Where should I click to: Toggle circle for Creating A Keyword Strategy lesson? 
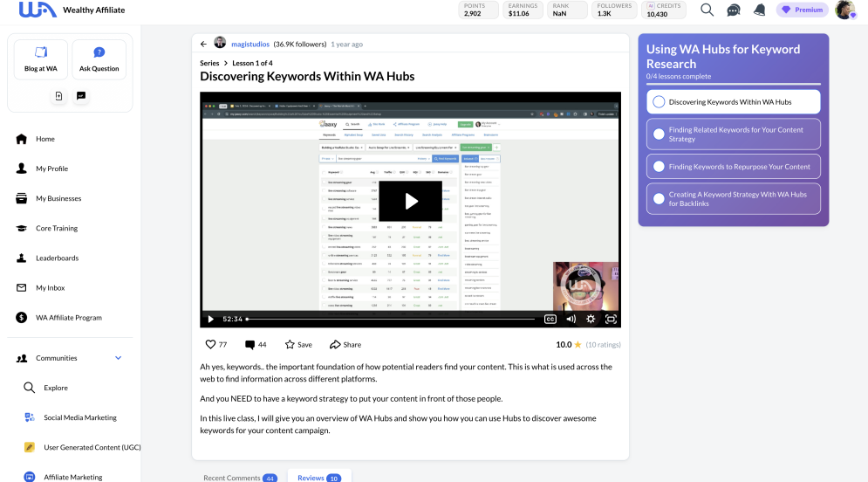[659, 199]
